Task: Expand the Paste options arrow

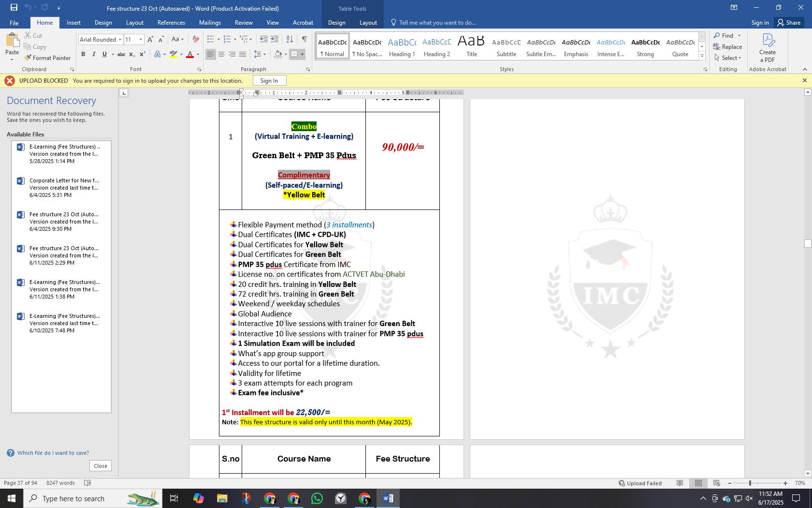Action: (x=12, y=60)
